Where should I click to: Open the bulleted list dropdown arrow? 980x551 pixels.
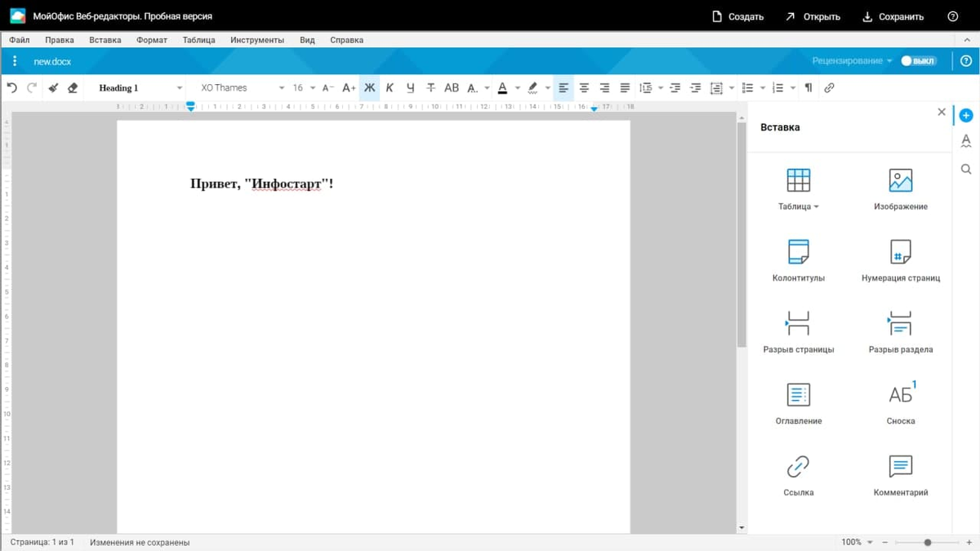click(763, 87)
